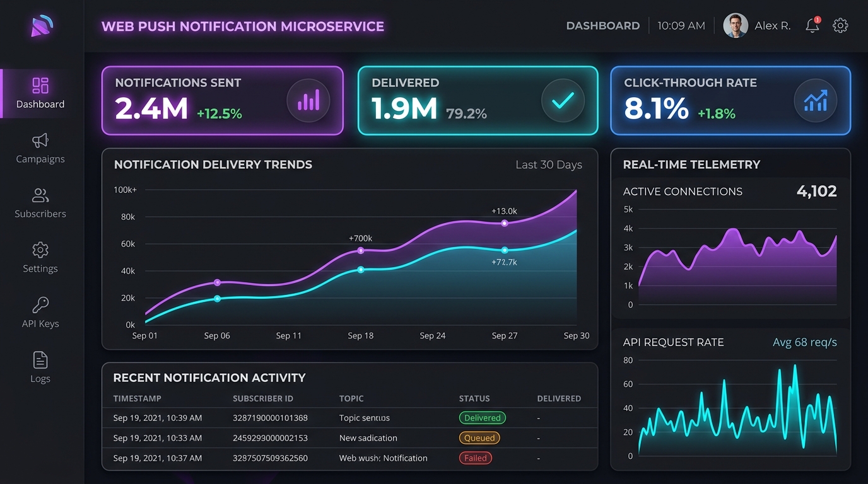The width and height of the screenshot is (868, 484).
Task: Click the Sep 06 cyan data point
Action: [x=217, y=299]
